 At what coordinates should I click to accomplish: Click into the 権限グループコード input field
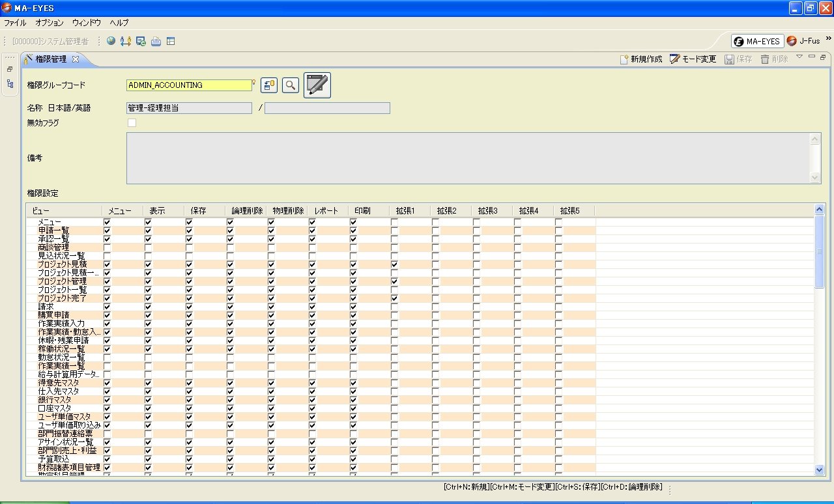[189, 85]
